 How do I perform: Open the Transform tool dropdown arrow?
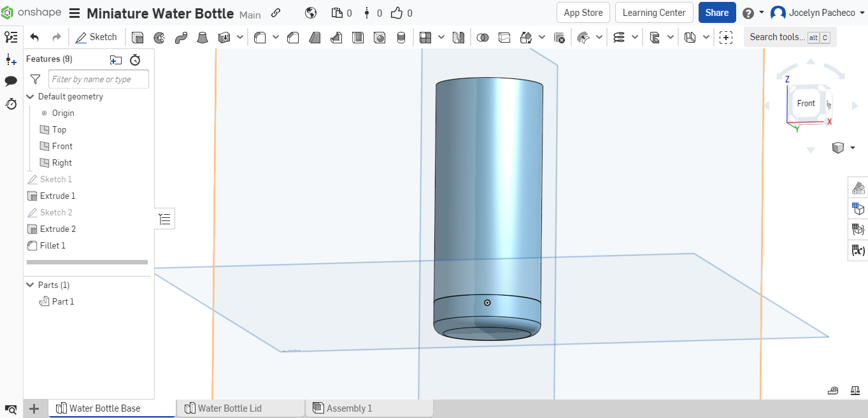click(542, 37)
